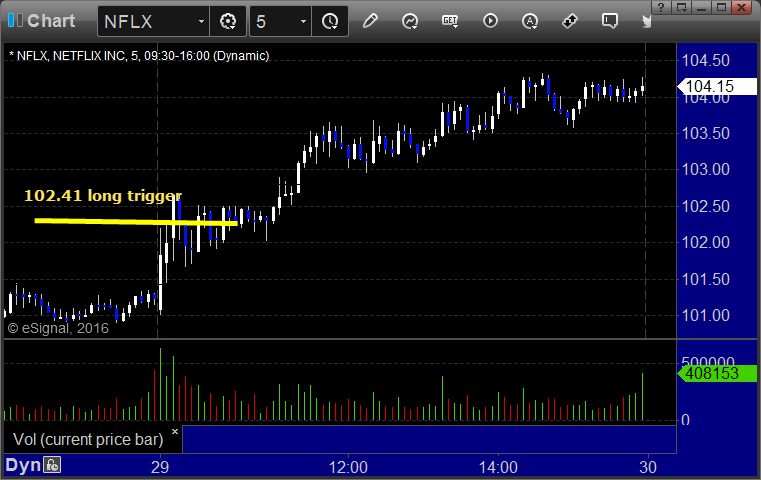761x480 pixels.
Task: Click the trading diamond arrows icon
Action: pos(570,21)
